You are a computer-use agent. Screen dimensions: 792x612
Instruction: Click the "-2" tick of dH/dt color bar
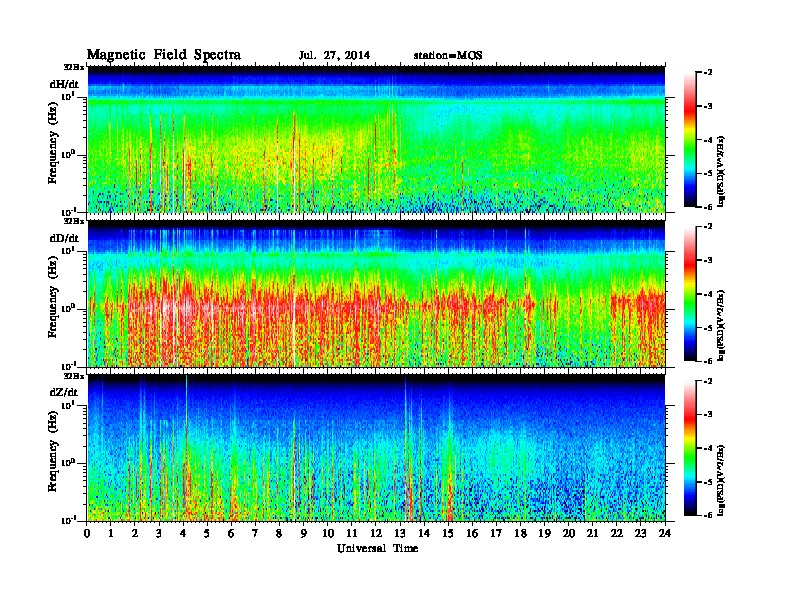pyautogui.click(x=708, y=73)
